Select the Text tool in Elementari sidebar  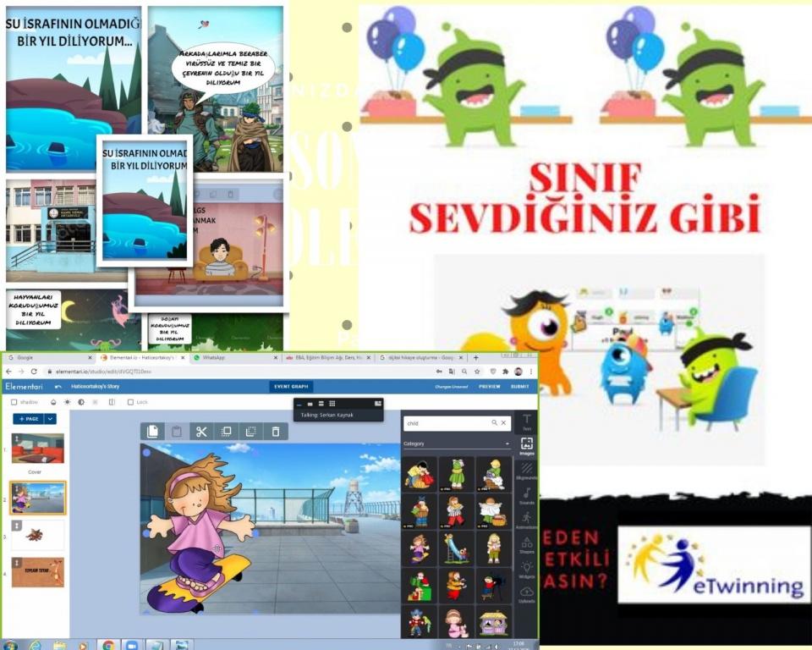(x=526, y=422)
